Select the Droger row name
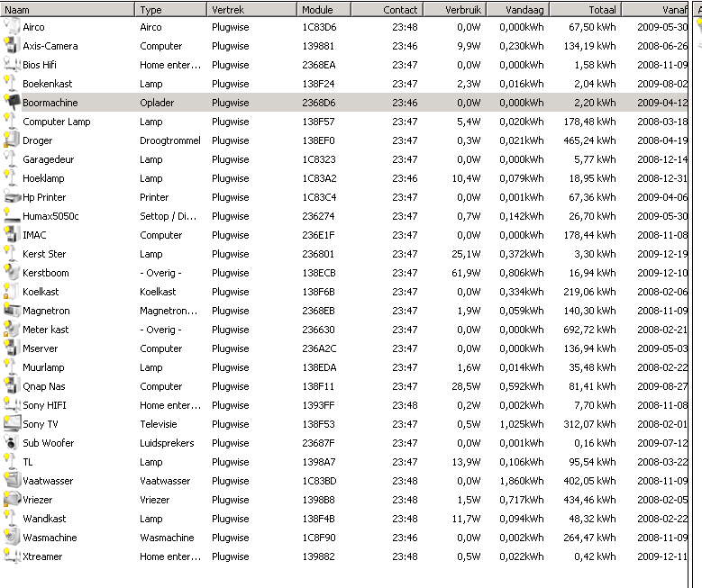Viewport: 702px width, 588px height. pos(37,140)
